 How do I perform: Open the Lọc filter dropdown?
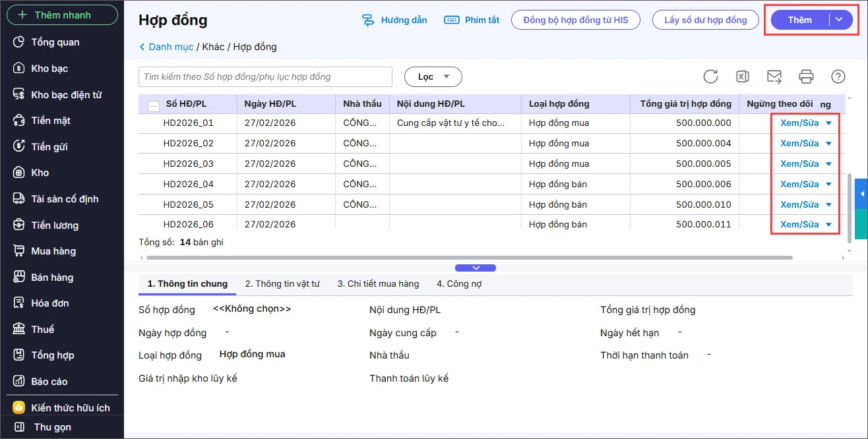click(433, 77)
